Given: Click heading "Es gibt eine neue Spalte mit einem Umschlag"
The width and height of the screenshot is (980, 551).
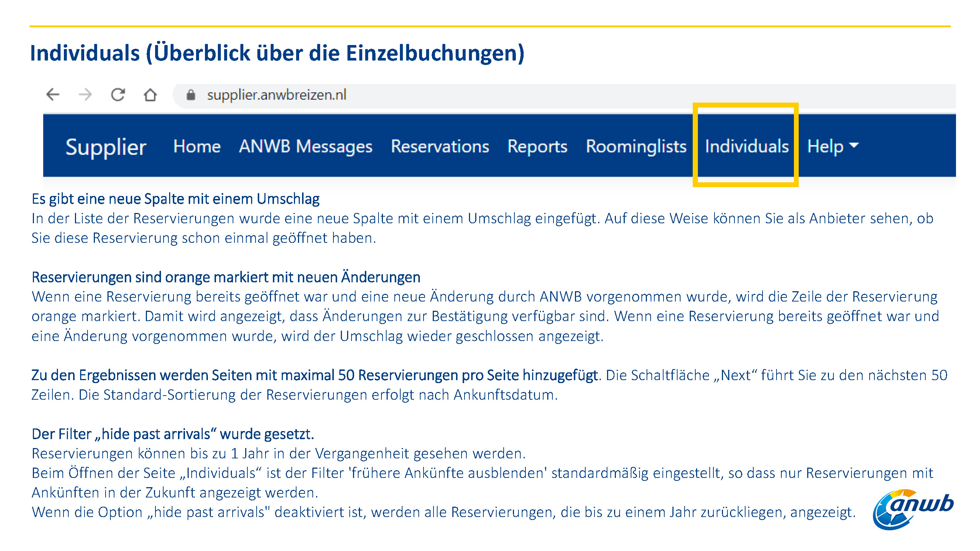Looking at the screenshot, I should (x=175, y=199).
